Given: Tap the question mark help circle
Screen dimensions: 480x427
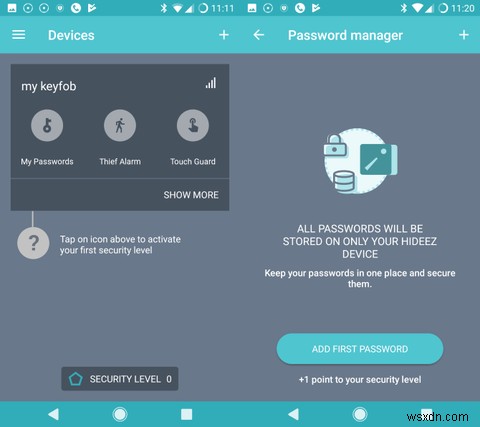Looking at the screenshot, I should tap(33, 243).
